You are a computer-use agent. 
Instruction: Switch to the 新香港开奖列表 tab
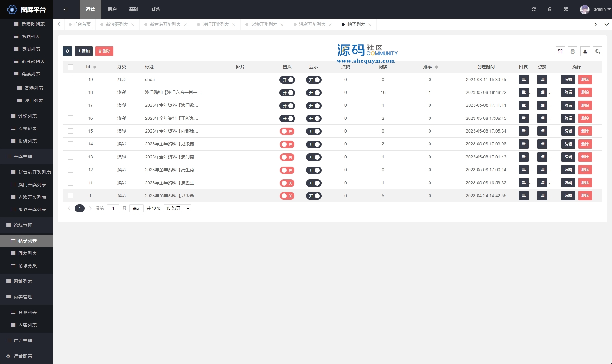point(165,24)
